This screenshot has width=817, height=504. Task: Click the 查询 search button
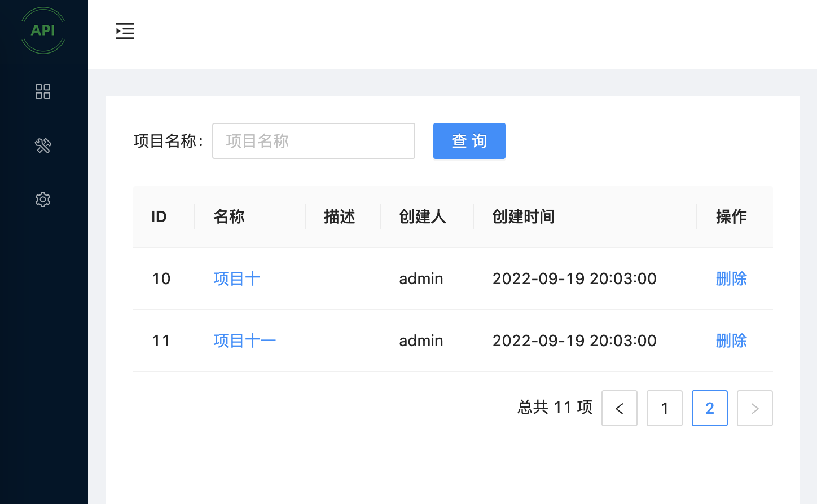(x=469, y=141)
